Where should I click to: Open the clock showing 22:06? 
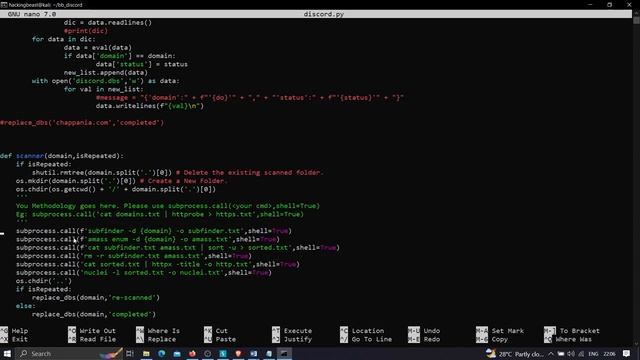tap(609, 354)
